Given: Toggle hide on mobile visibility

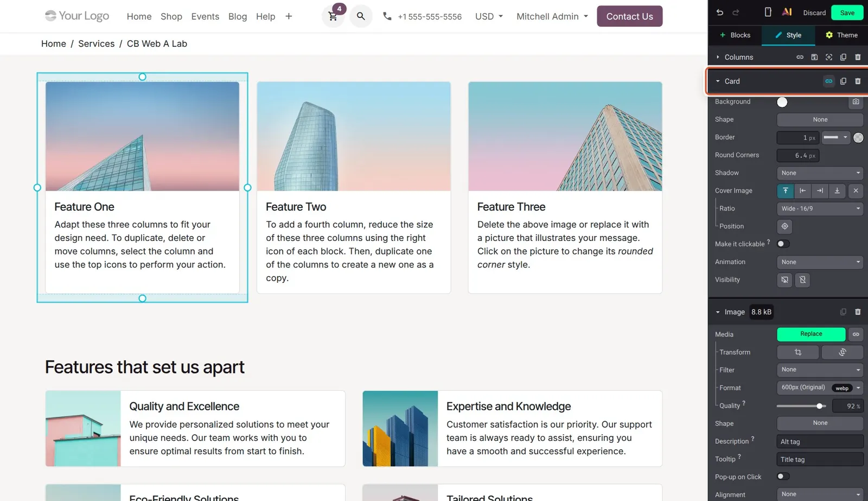Looking at the screenshot, I should click(802, 280).
